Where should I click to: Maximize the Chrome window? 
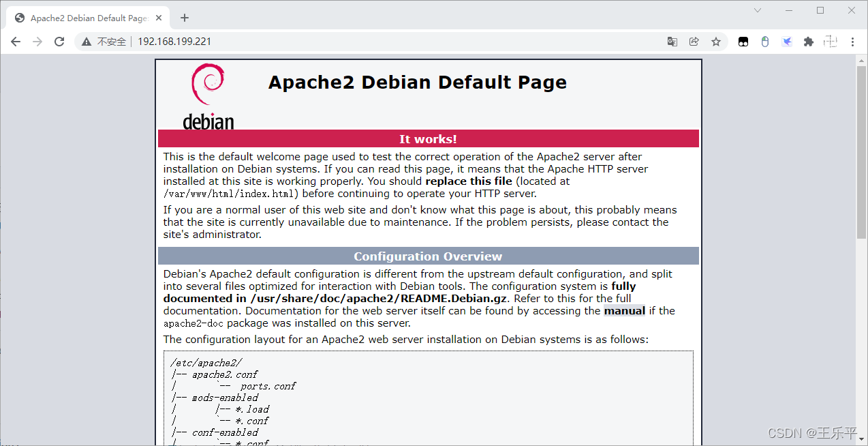point(820,10)
